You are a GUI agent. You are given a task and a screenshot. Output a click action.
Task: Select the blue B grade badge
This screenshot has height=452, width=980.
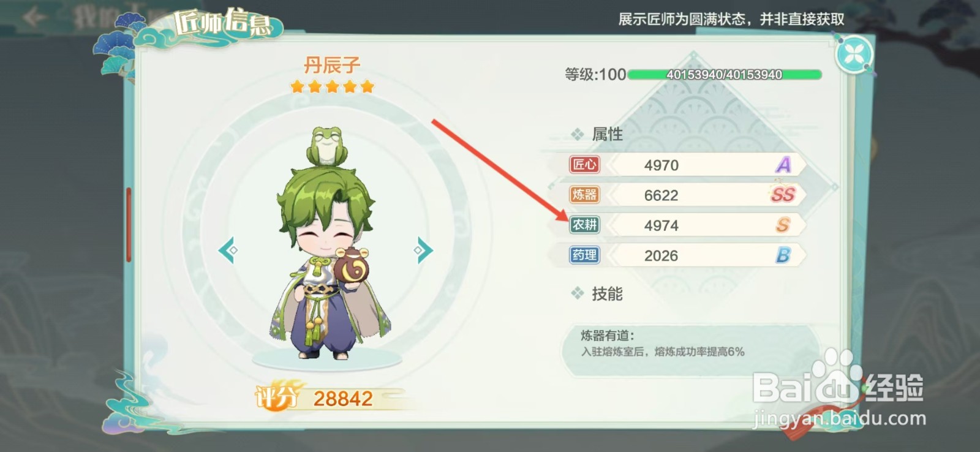pyautogui.click(x=783, y=255)
